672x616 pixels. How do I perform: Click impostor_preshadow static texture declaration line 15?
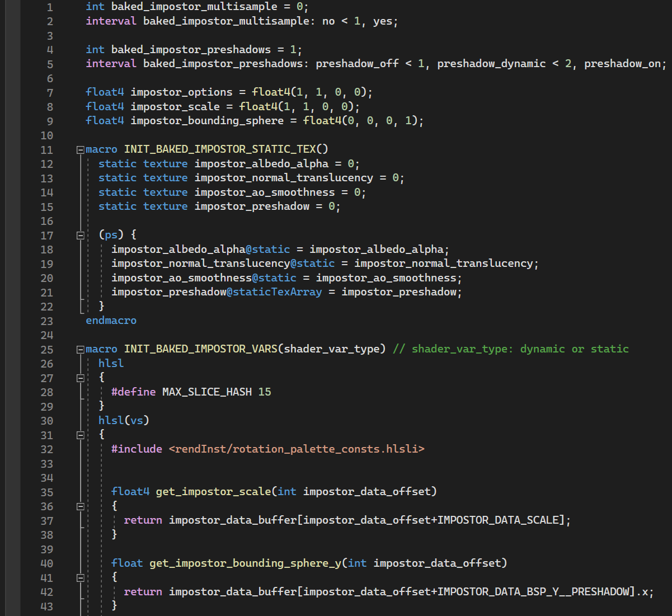pos(219,206)
